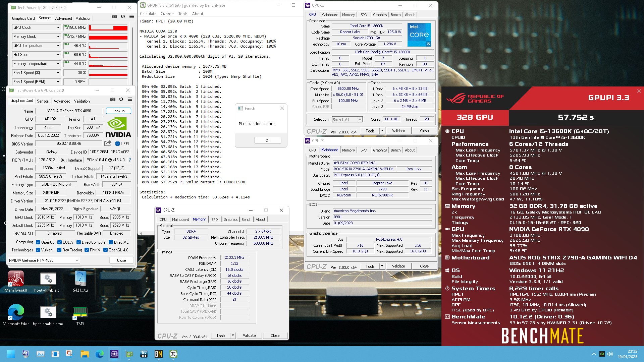Click the Lookup button in GPU-Z
The image size is (644, 362).
(118, 111)
